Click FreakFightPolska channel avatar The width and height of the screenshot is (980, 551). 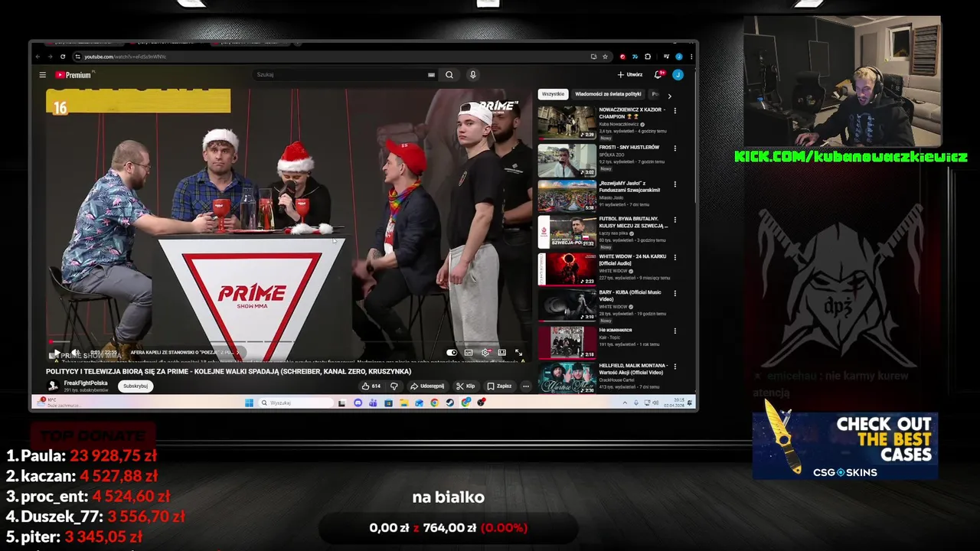53,386
